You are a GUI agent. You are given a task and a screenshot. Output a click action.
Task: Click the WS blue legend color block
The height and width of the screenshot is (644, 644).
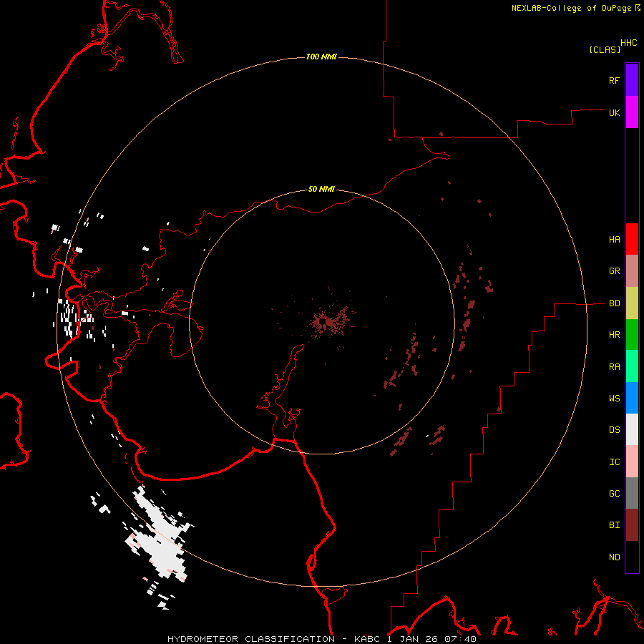[632, 398]
